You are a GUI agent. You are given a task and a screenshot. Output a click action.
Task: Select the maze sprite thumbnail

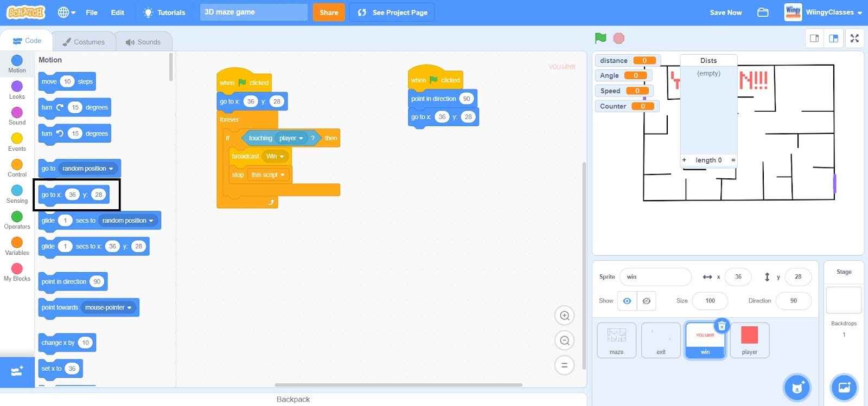(x=616, y=340)
